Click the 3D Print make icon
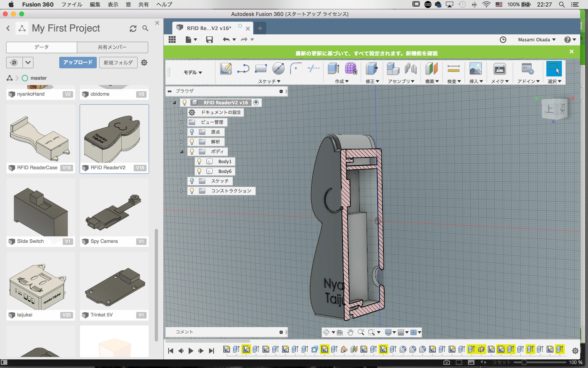The height and width of the screenshot is (368, 588). coord(500,68)
